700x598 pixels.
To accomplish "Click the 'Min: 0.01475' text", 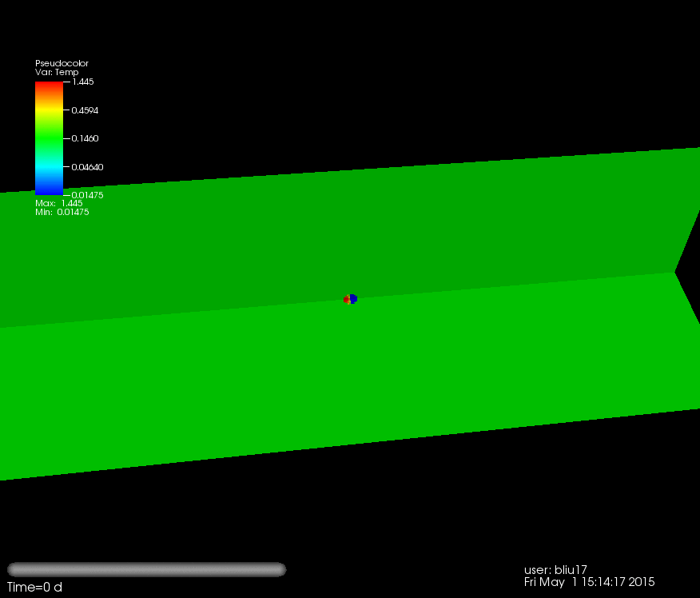I will [62, 212].
